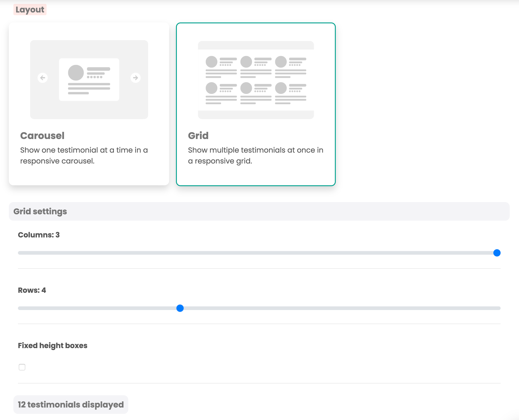Image resolution: width=519 pixels, height=420 pixels.
Task: Click the left arrow icon in Carousel preview
Action: (43, 78)
